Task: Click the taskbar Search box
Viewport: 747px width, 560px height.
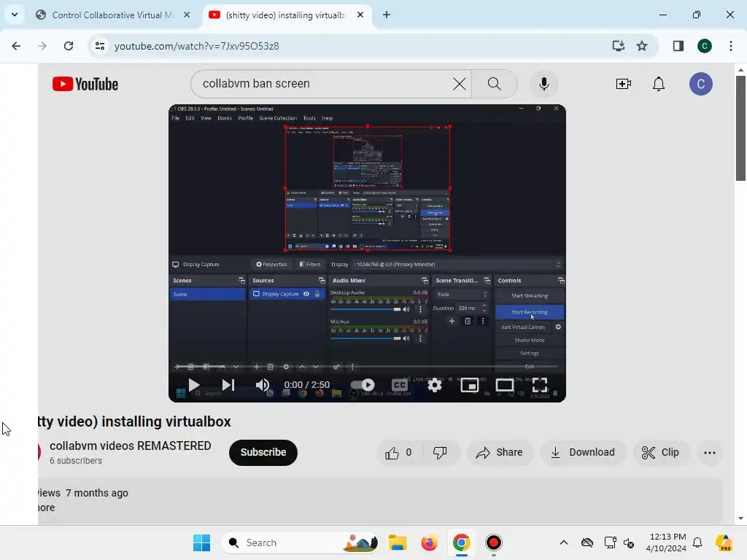Action: (x=300, y=542)
